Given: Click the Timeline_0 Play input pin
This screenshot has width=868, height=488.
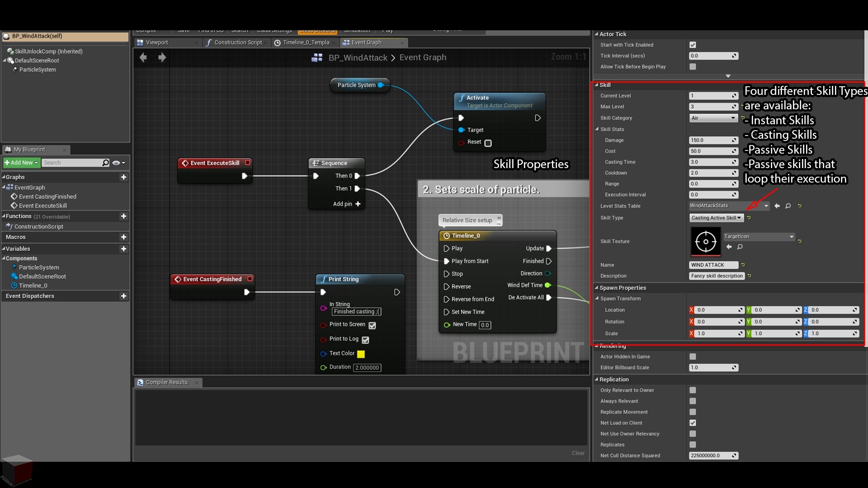Looking at the screenshot, I should click(x=447, y=249).
